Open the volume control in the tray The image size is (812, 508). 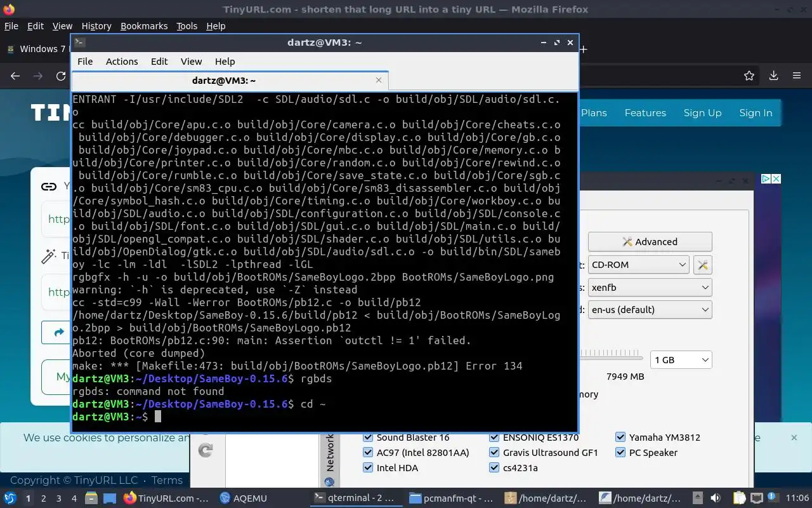point(716,498)
